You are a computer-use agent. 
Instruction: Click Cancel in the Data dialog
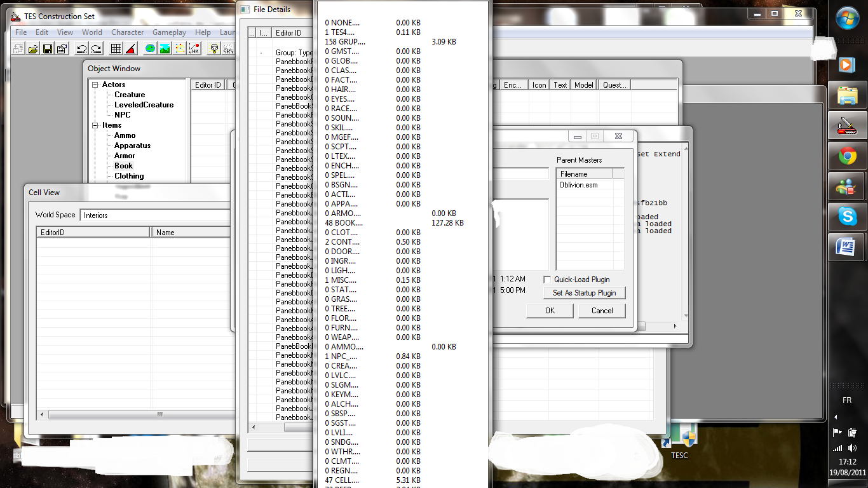click(x=602, y=311)
